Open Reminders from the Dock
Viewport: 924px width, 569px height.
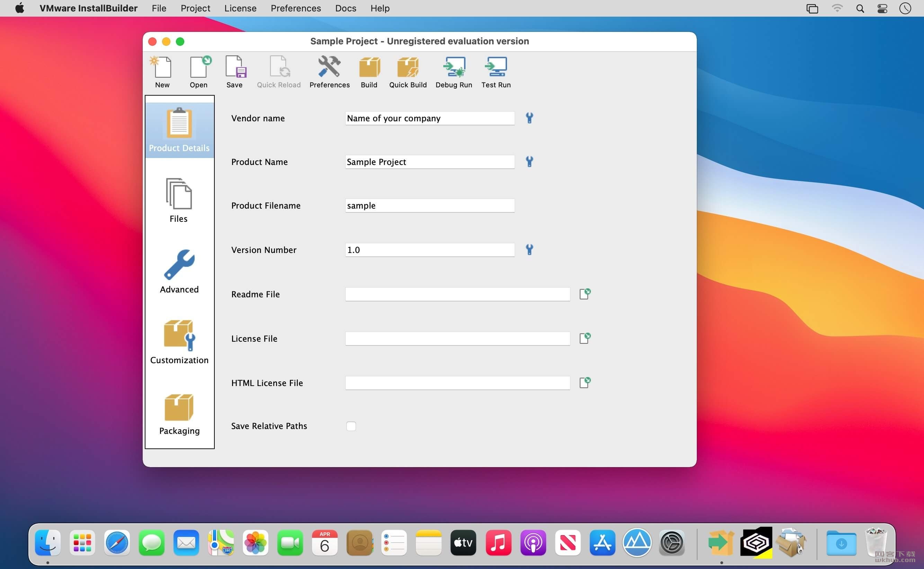(x=394, y=543)
